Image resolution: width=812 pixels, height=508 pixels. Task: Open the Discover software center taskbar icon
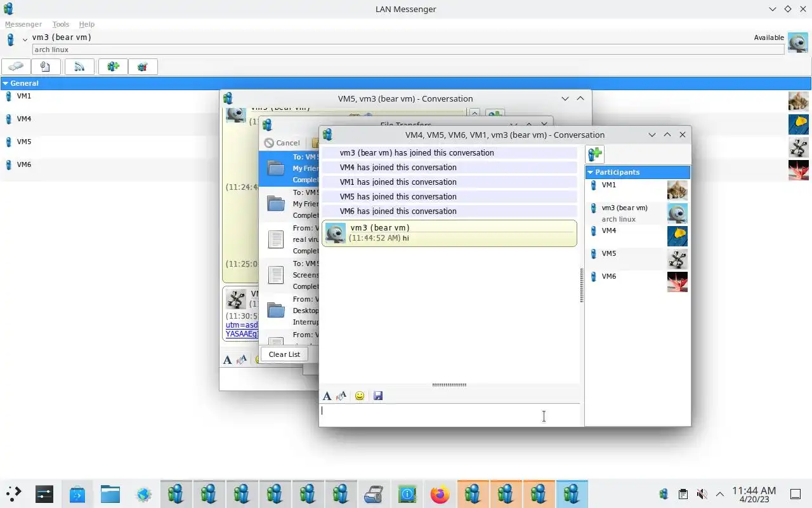[x=77, y=494]
